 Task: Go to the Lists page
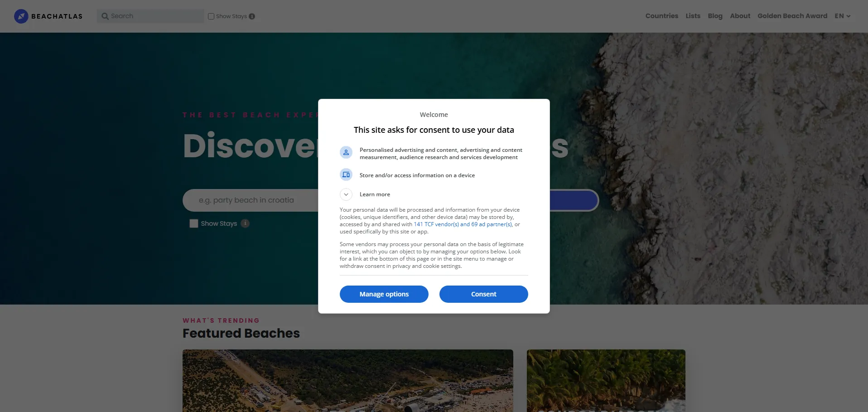click(693, 16)
